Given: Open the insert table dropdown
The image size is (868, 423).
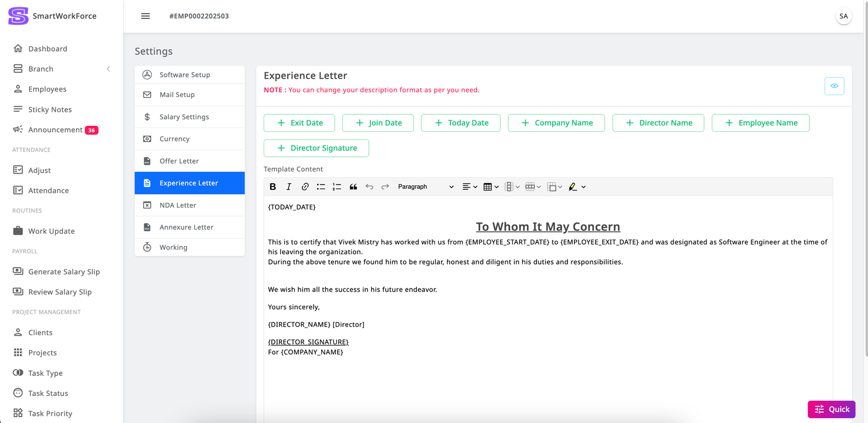Looking at the screenshot, I should (491, 187).
